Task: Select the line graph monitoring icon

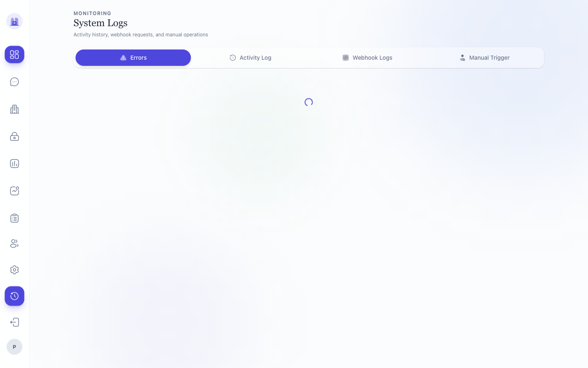Action: click(14, 191)
